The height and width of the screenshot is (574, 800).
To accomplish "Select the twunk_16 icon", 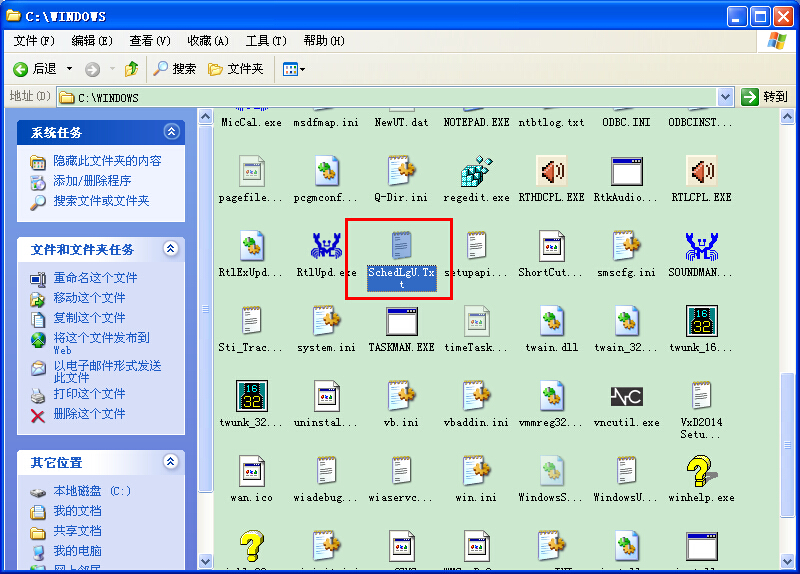I will click(x=702, y=321).
